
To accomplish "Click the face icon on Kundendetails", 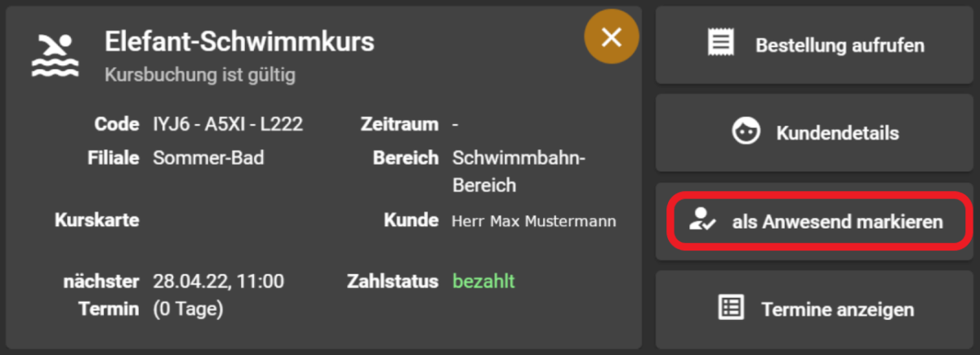I will (746, 132).
